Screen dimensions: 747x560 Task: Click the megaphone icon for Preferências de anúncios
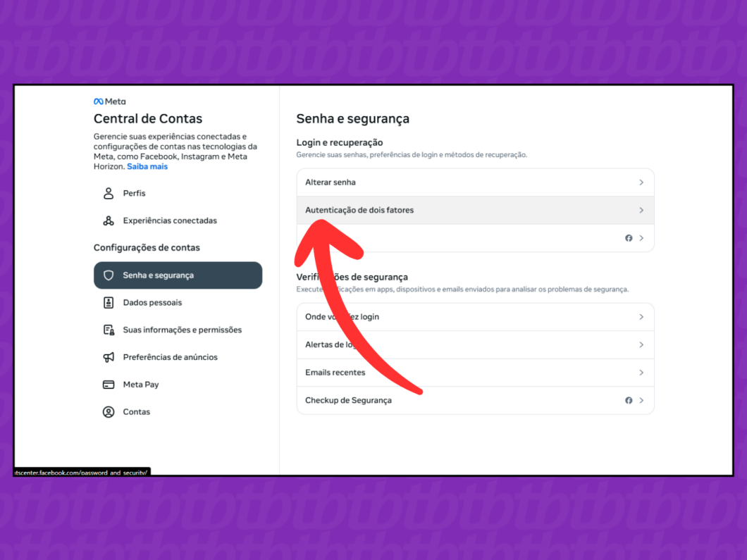pyautogui.click(x=109, y=357)
